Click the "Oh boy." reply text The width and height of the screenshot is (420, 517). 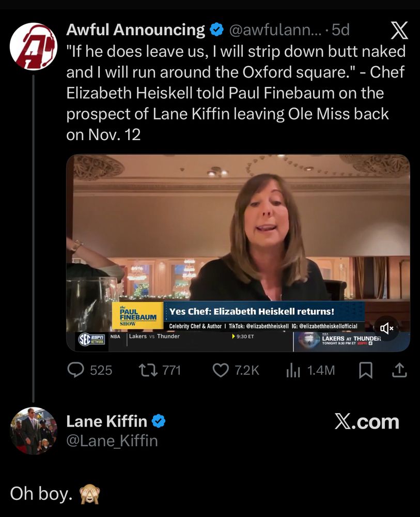pyautogui.click(x=41, y=493)
